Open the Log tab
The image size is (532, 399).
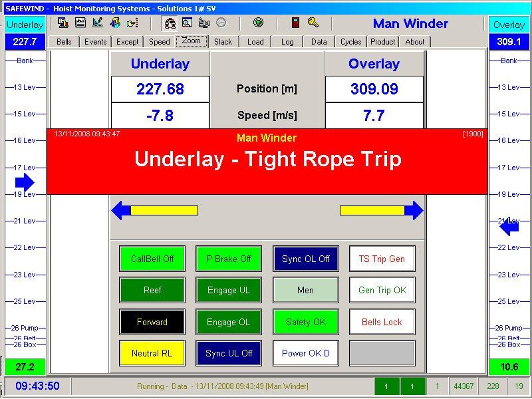tap(287, 42)
